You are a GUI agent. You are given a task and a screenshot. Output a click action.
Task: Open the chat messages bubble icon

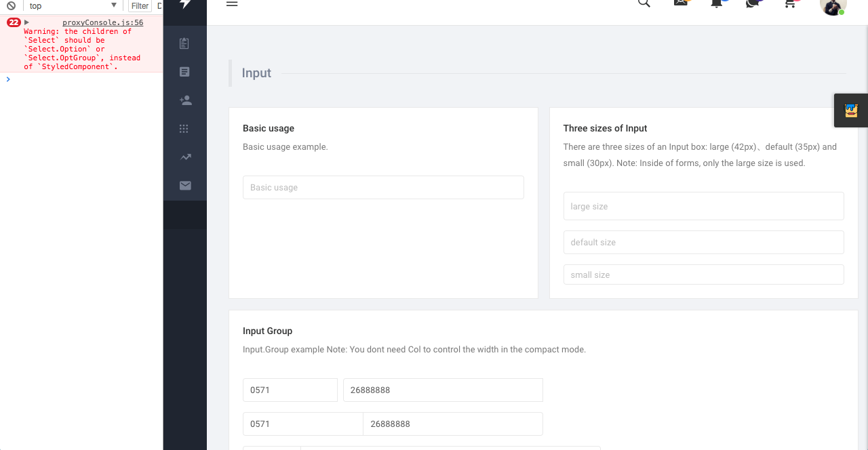click(752, 3)
